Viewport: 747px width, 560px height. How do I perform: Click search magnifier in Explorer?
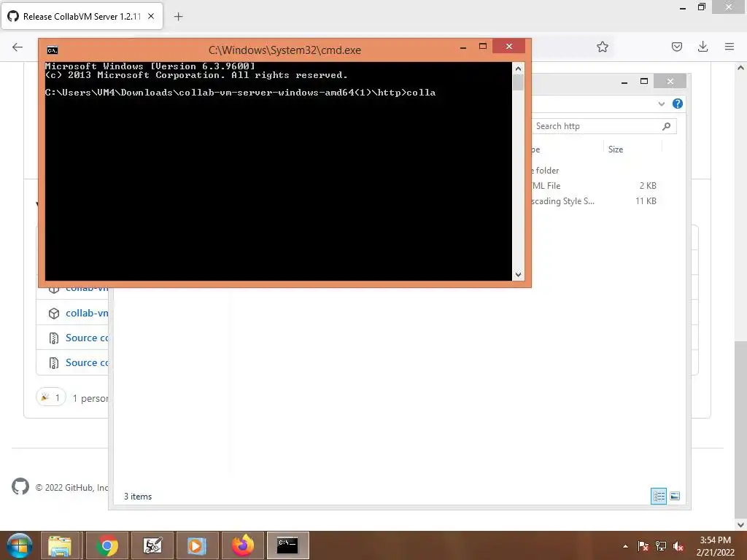click(667, 126)
